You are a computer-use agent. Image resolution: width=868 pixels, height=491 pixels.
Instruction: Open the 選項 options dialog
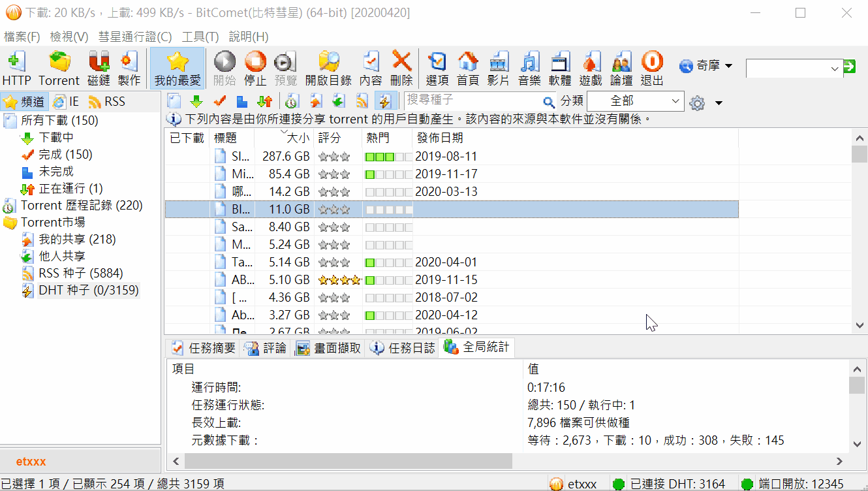[437, 69]
